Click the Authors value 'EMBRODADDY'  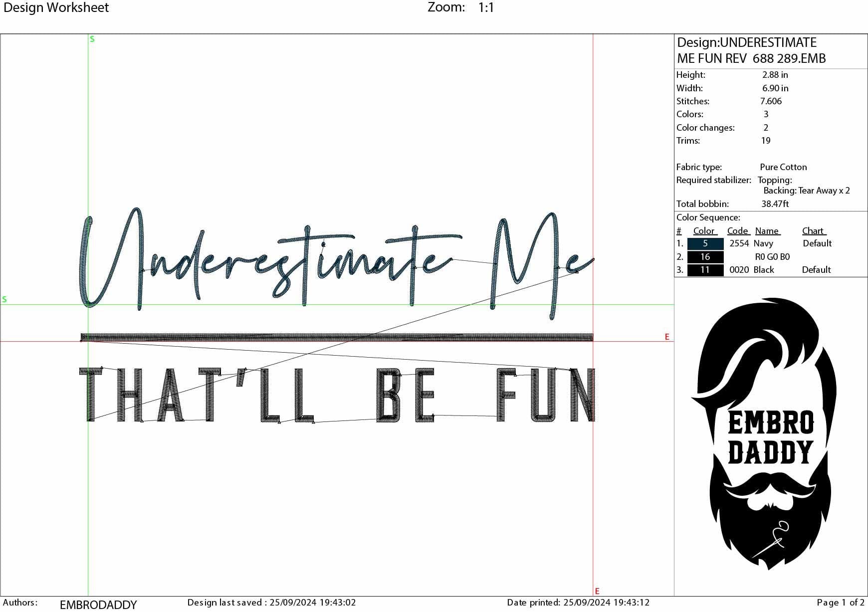coord(98,605)
